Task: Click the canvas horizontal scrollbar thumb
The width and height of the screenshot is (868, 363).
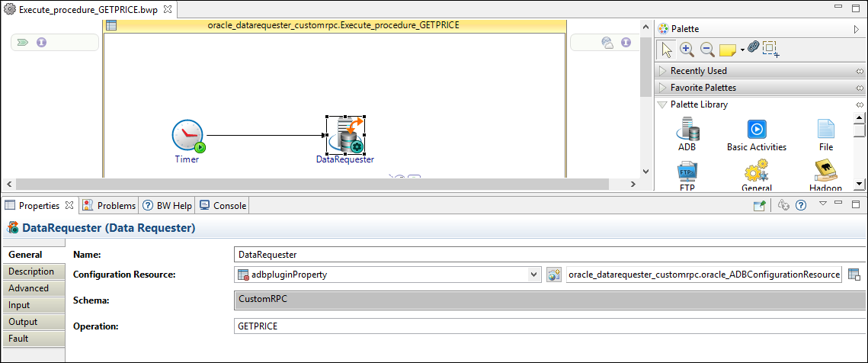Action: point(312,184)
